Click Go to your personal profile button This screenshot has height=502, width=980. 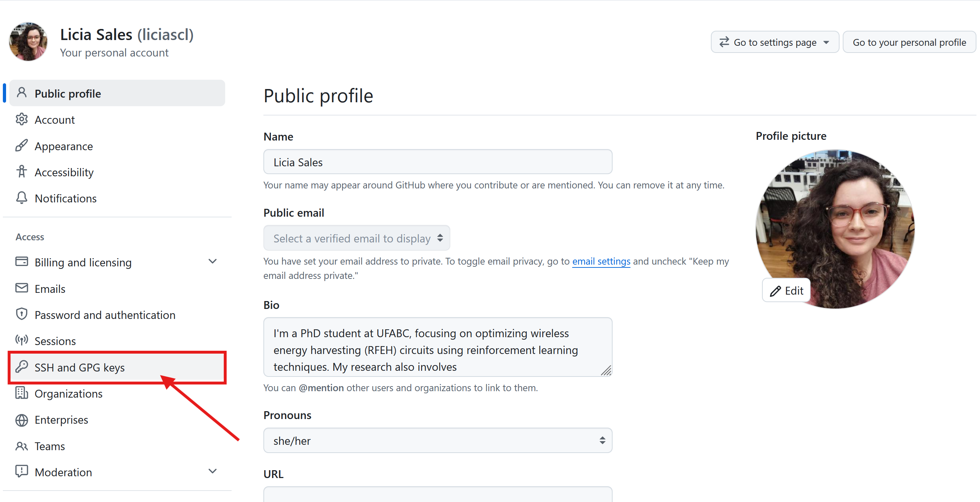(909, 42)
